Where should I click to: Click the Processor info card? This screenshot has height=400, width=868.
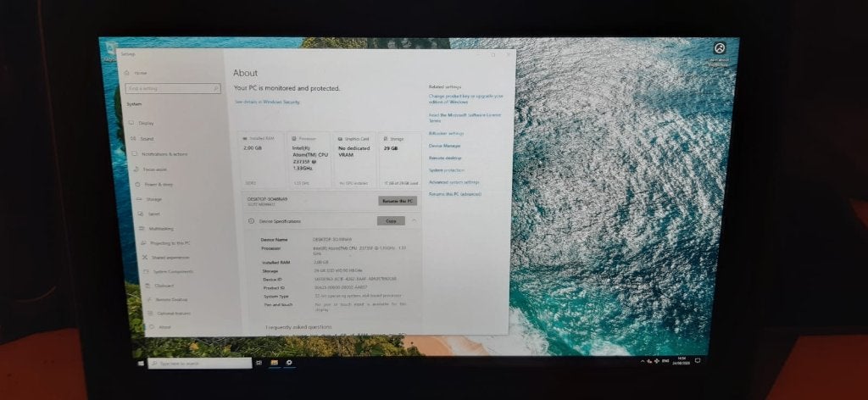309,160
